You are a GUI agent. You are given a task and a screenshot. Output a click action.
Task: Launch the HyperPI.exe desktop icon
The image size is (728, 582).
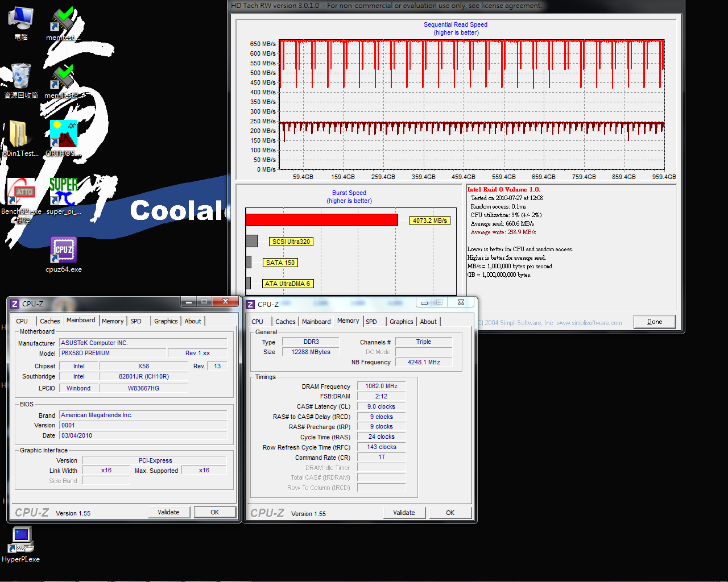point(21,544)
